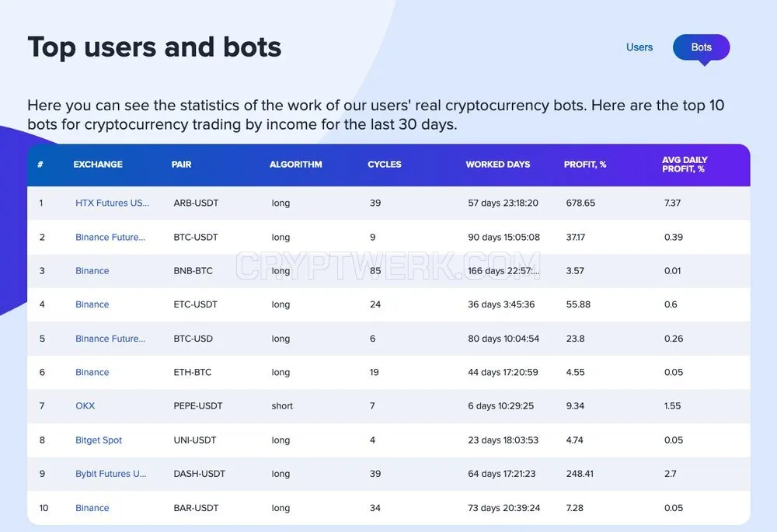Open the Bitget Spot exchange link
777x532 pixels.
coord(99,440)
